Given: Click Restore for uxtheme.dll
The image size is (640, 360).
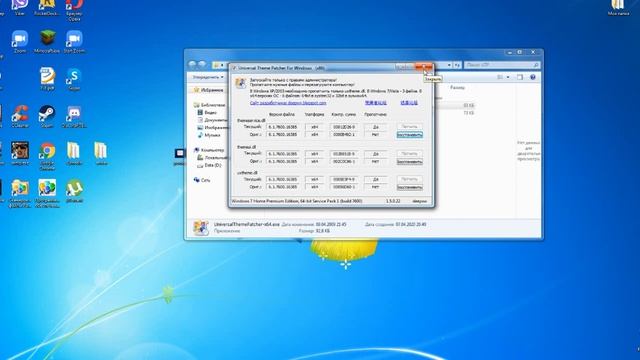Looking at the screenshot, I should [x=409, y=187].
